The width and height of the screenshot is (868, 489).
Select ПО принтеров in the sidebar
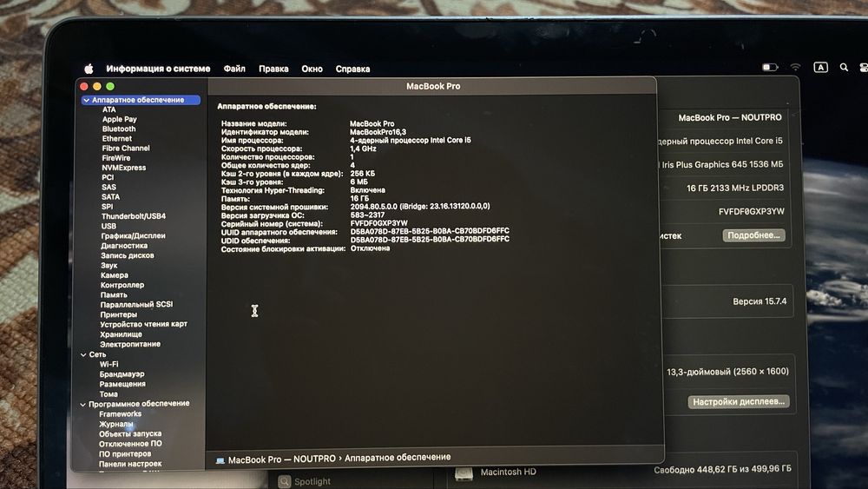pyautogui.click(x=125, y=454)
